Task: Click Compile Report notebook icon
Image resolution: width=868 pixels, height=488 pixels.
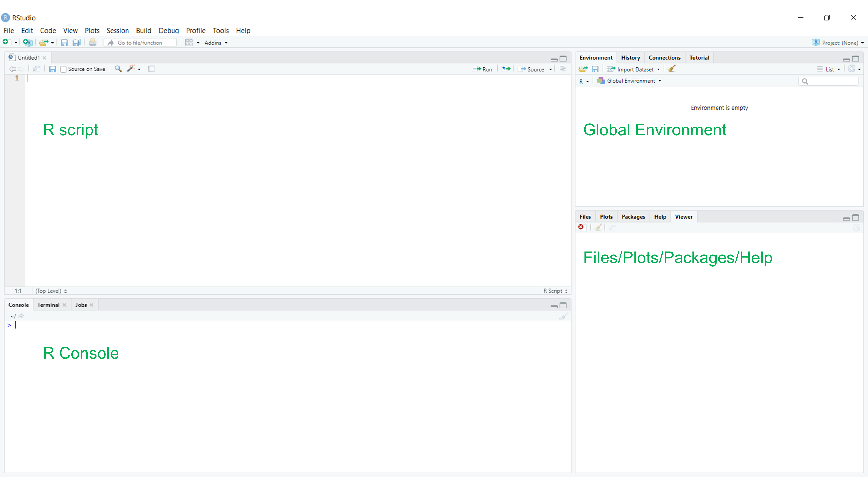Action: coord(151,69)
